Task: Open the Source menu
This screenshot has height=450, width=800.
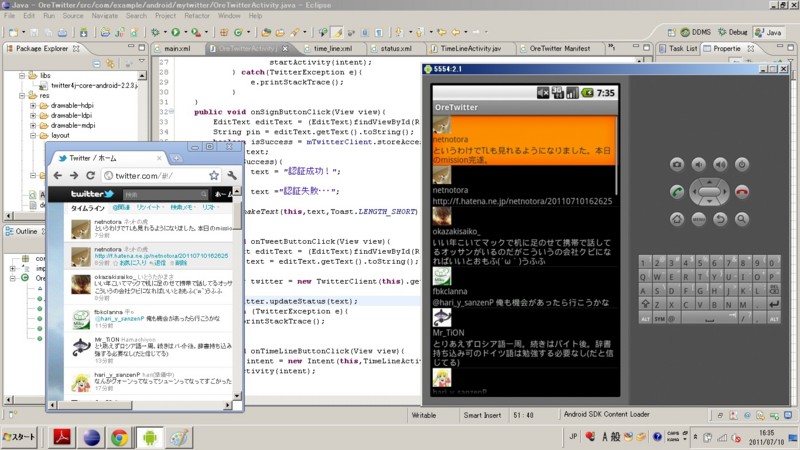Action: [x=73, y=16]
